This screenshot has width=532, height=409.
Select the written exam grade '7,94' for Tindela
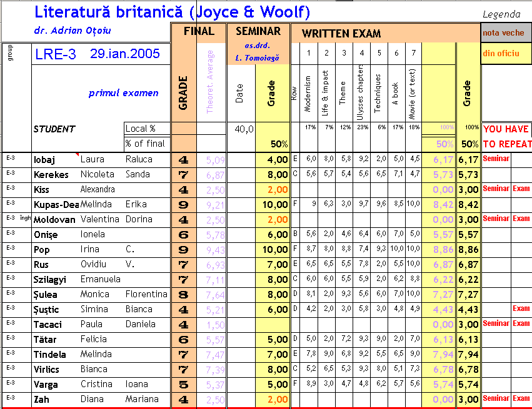point(469,355)
